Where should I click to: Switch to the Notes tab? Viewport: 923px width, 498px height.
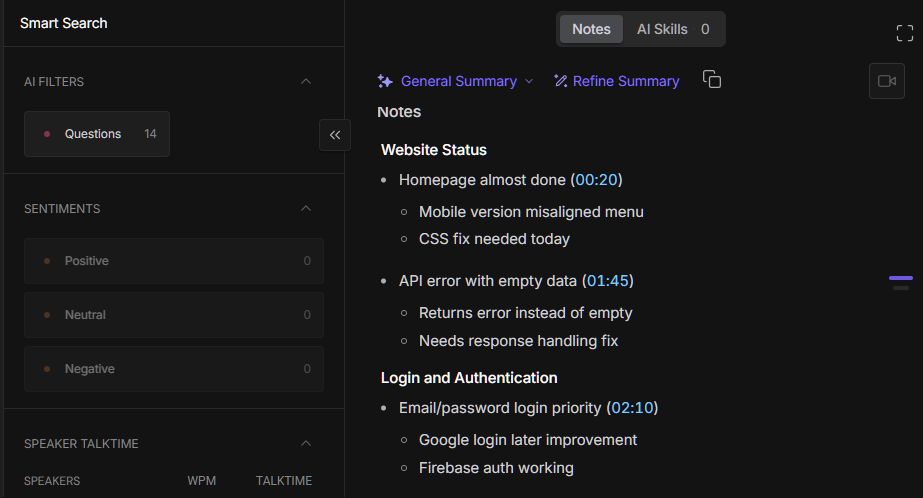pyautogui.click(x=591, y=29)
